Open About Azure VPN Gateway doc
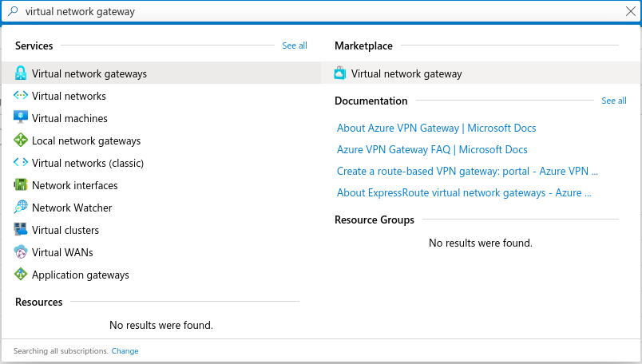Image resolution: width=642 pixels, height=364 pixels. [x=436, y=128]
